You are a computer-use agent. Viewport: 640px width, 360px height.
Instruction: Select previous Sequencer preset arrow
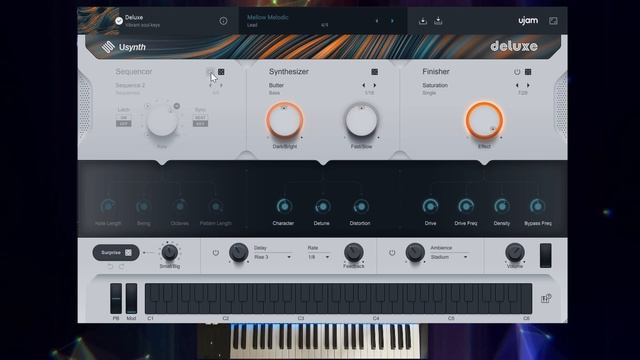tap(211, 85)
